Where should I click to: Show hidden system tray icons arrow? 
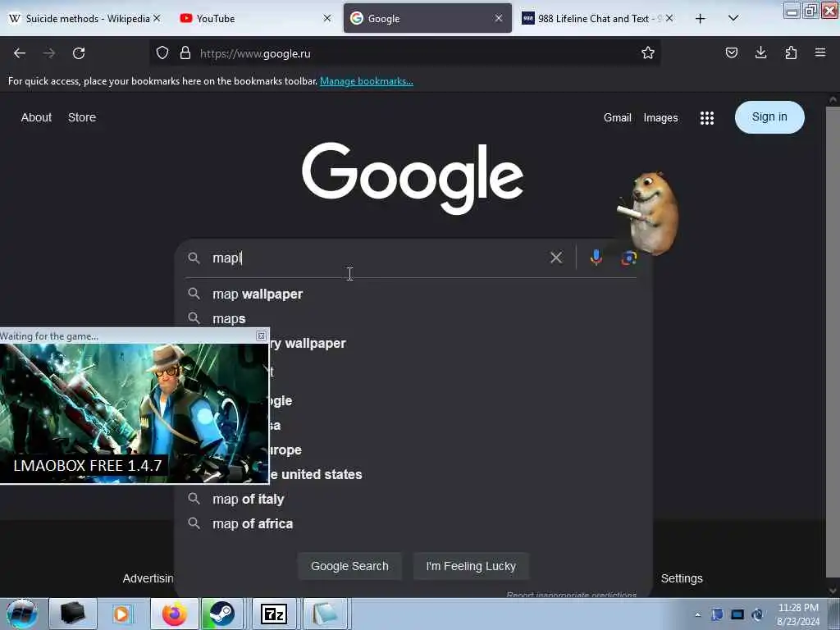tap(697, 615)
